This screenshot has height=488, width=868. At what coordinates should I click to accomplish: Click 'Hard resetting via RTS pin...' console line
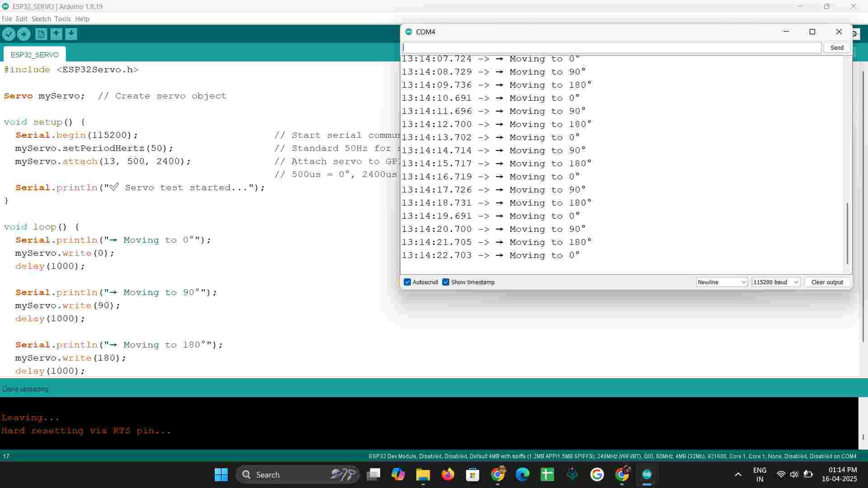point(86,431)
